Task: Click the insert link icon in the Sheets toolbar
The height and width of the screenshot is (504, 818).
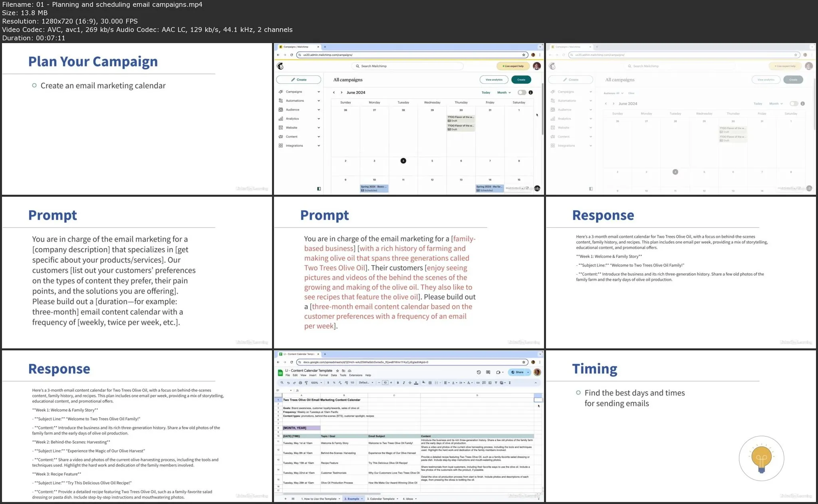Action: point(478,383)
